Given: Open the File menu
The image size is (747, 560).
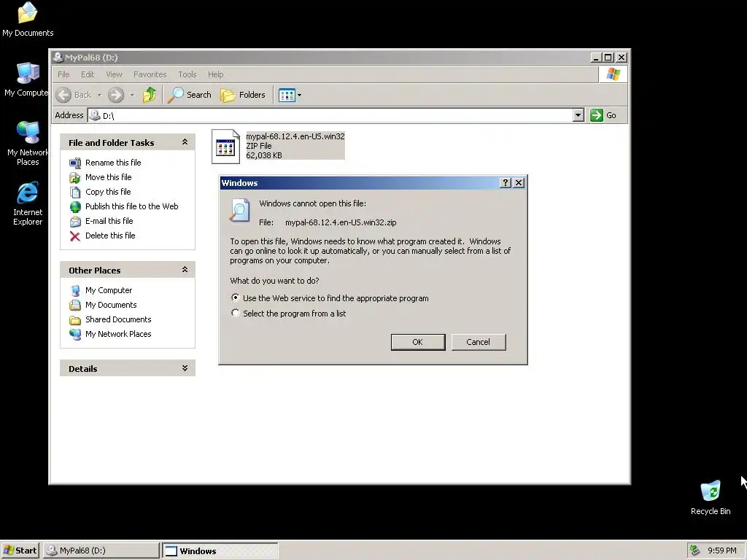Looking at the screenshot, I should pyautogui.click(x=63, y=74).
